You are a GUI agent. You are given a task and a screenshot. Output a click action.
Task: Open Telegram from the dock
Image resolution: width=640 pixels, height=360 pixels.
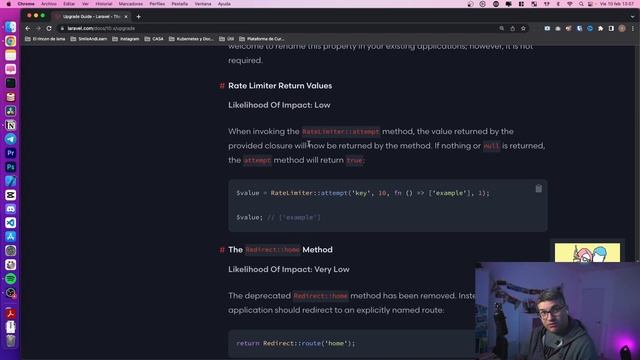click(x=11, y=139)
